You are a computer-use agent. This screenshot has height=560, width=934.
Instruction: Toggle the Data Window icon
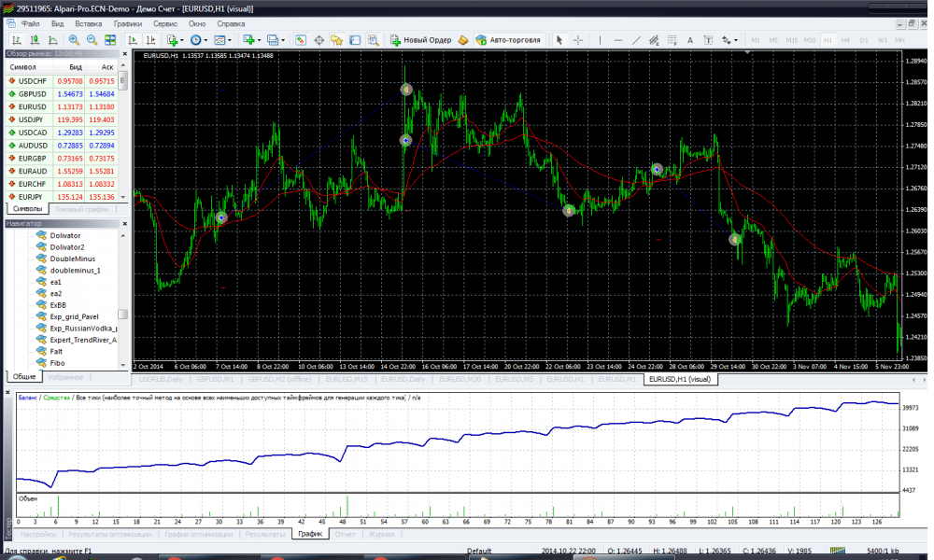[318, 40]
